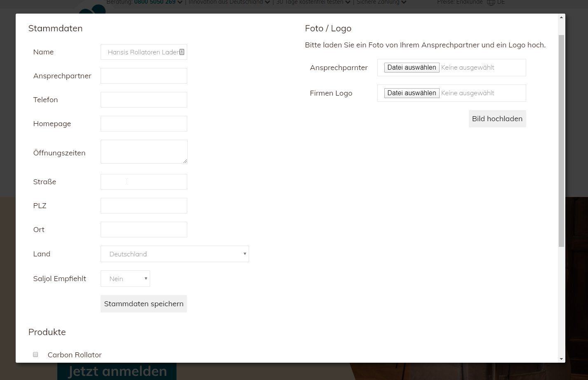Screen dimensions: 588x380
Task: Click the Name field with Hansis Rollatoren
Action: (x=140, y=52)
